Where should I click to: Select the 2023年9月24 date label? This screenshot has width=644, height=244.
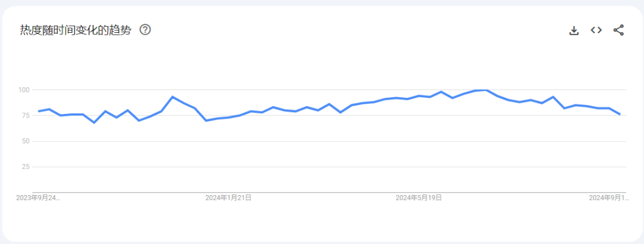(38, 197)
